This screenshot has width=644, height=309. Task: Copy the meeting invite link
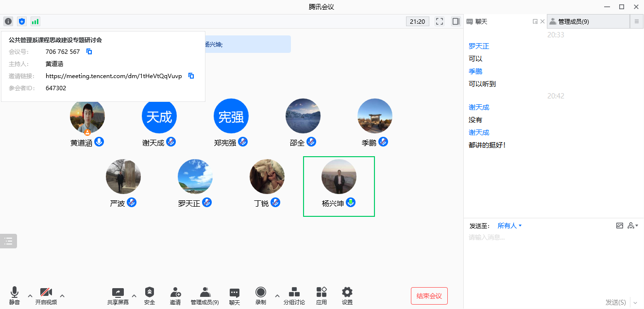pyautogui.click(x=189, y=76)
